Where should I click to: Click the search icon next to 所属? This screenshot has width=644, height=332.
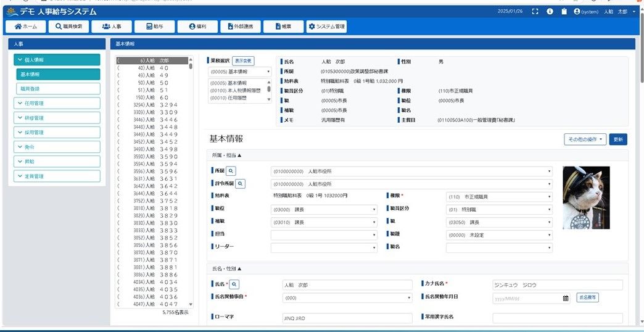point(230,171)
